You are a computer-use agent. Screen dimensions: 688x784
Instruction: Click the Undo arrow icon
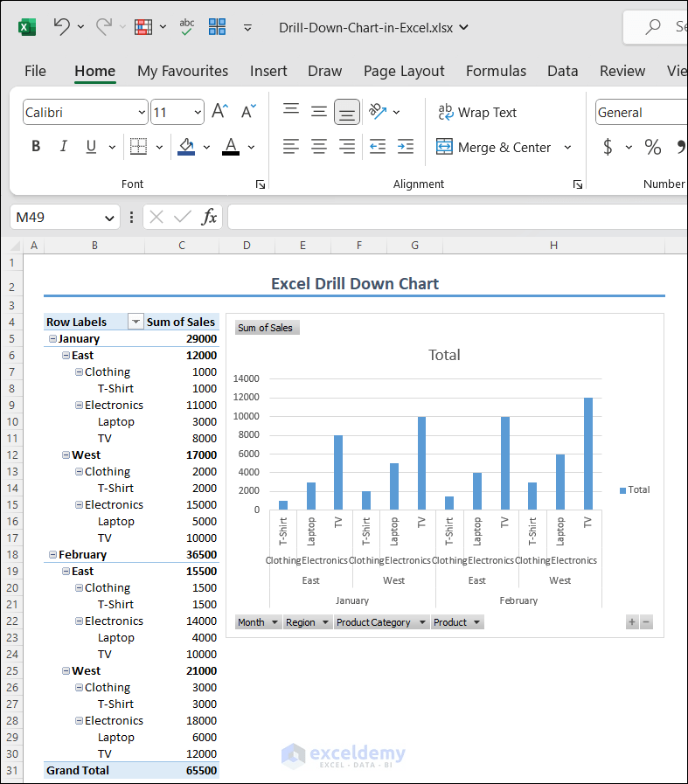62,26
